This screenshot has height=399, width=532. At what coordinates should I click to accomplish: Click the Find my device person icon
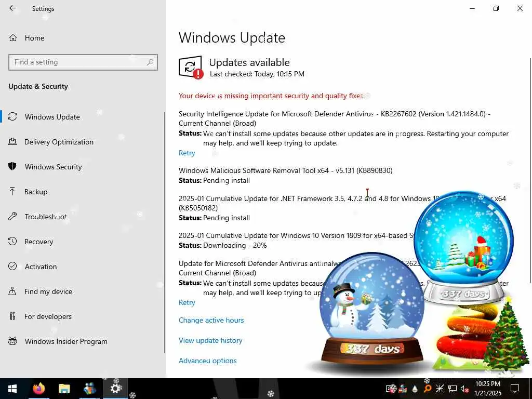pyautogui.click(x=12, y=291)
